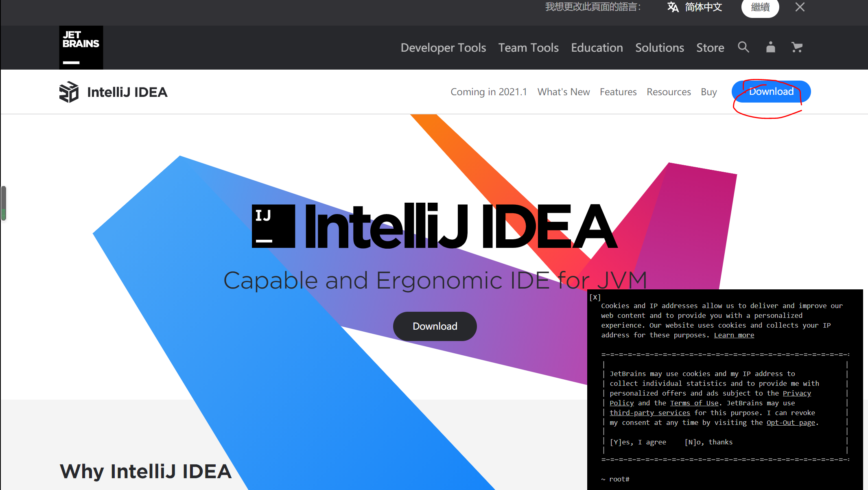This screenshot has height=490, width=868.
Task: Click the blue Download button in header
Action: coord(771,92)
